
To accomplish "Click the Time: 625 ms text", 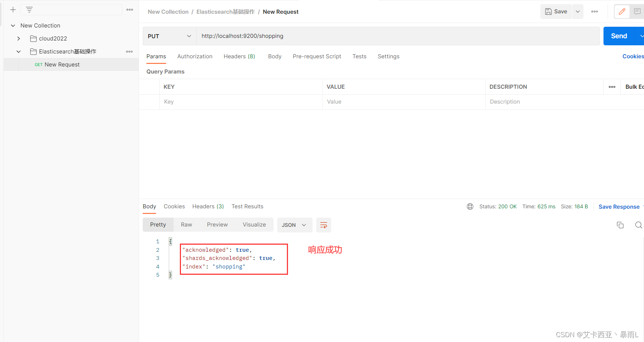I will [539, 206].
